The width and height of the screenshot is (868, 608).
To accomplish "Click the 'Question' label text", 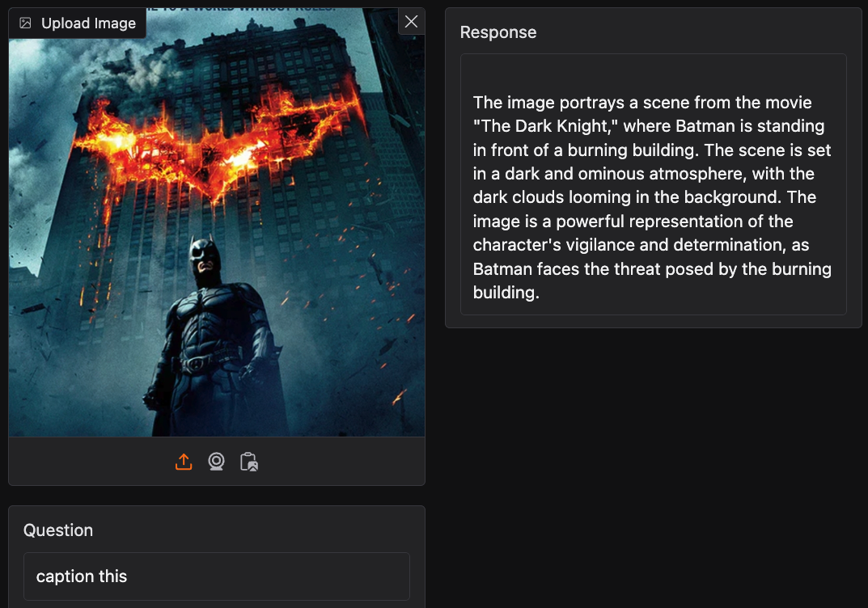I will (x=58, y=530).
